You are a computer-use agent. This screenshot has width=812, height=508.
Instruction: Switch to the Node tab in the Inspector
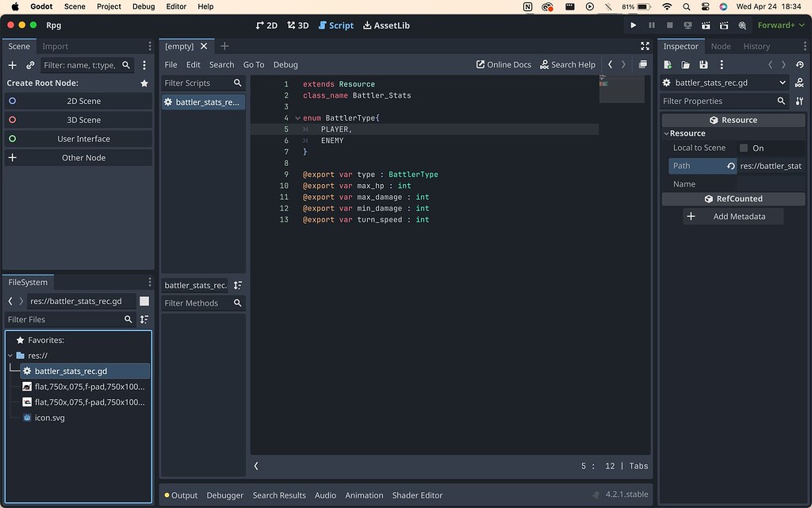[x=721, y=46]
